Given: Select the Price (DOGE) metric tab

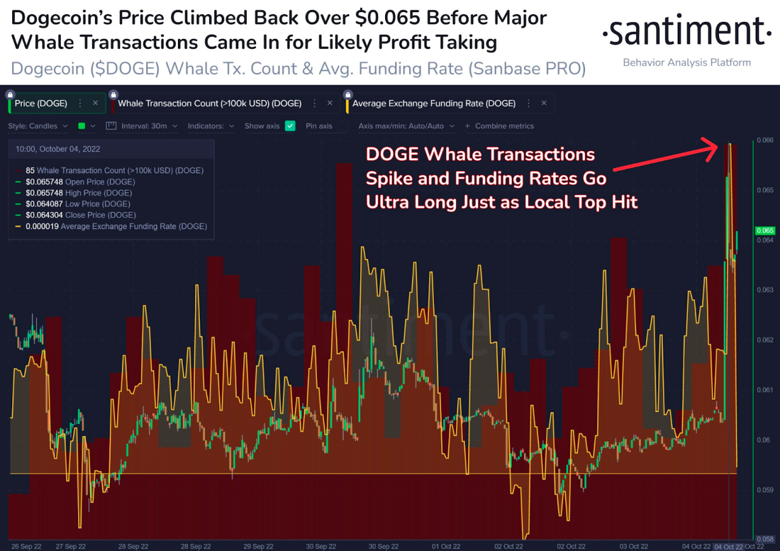Looking at the screenshot, I should (41, 103).
